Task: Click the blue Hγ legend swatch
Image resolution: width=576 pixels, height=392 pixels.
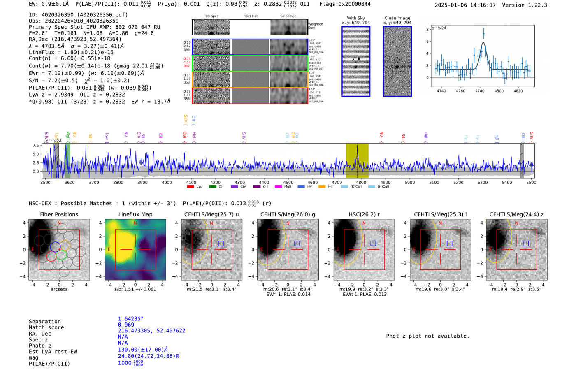Action: point(301,186)
